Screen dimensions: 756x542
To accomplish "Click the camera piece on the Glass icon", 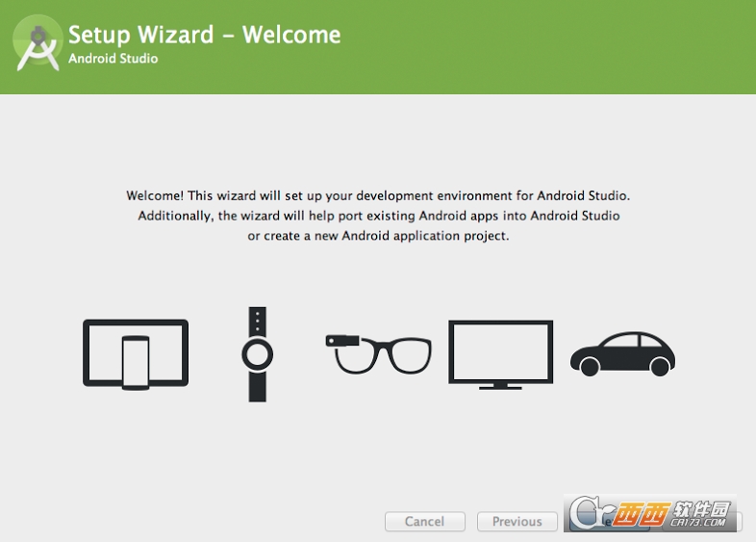I will point(340,341).
